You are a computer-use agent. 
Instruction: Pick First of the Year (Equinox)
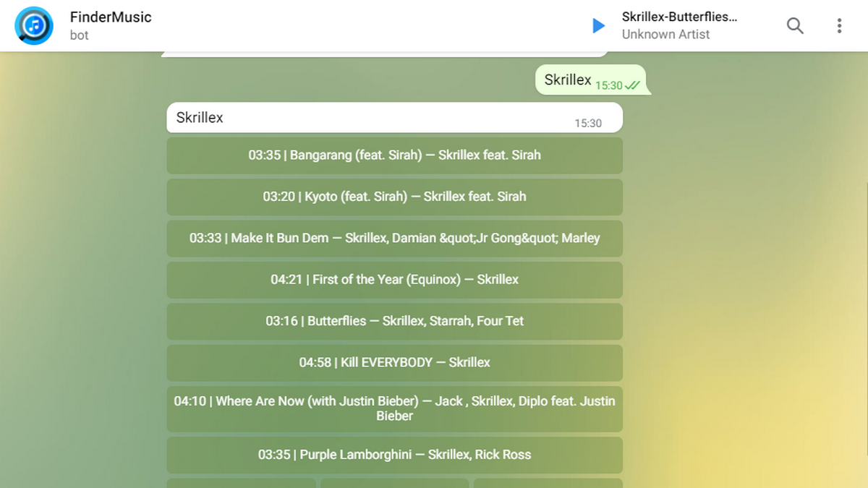point(395,280)
